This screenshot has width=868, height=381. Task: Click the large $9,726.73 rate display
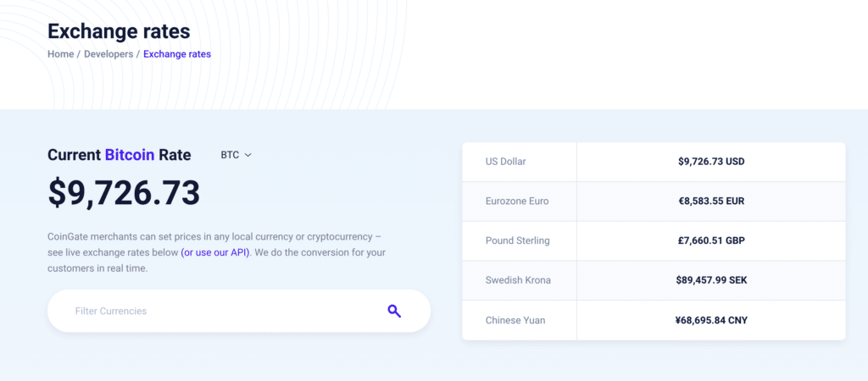[124, 193]
